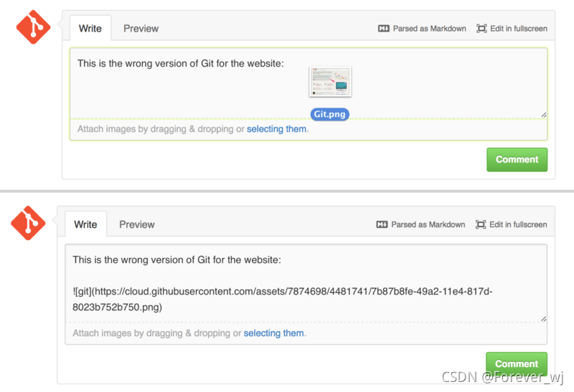Viewport: 574px width, 392px height.
Task: Click 'Edit in fullscreen' in the upper form
Action: tap(519, 29)
